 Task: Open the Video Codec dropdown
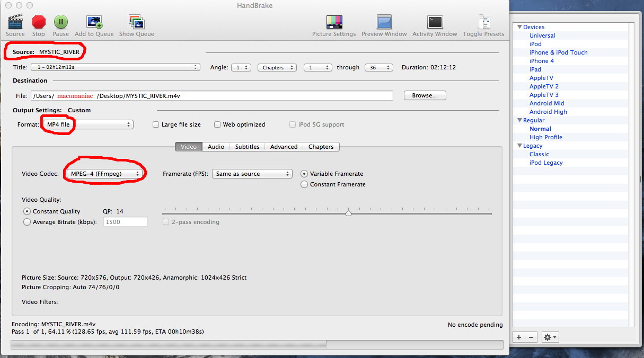click(x=104, y=174)
